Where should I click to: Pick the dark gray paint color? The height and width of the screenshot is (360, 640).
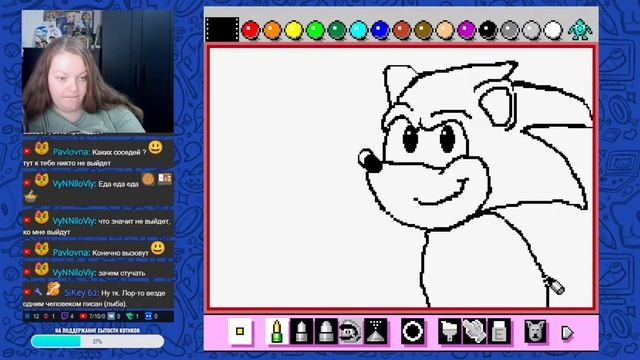(509, 30)
